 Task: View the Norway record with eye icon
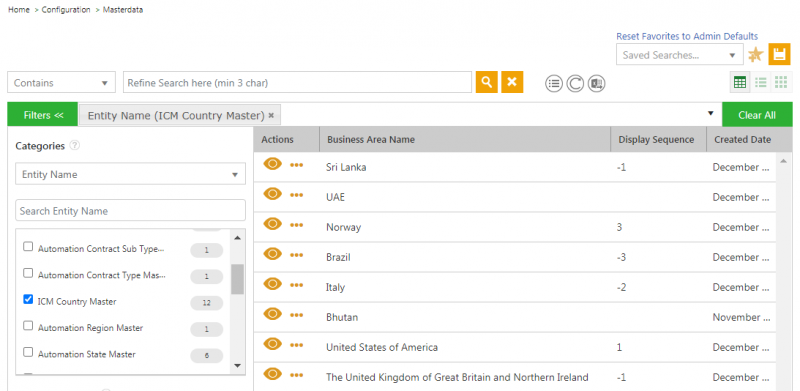tap(273, 224)
